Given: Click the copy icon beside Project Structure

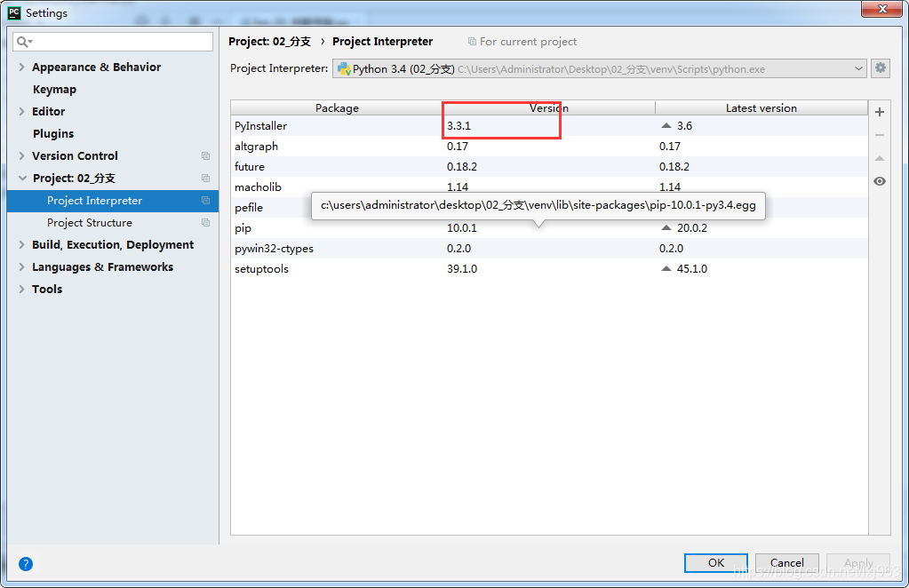Looking at the screenshot, I should 205,222.
